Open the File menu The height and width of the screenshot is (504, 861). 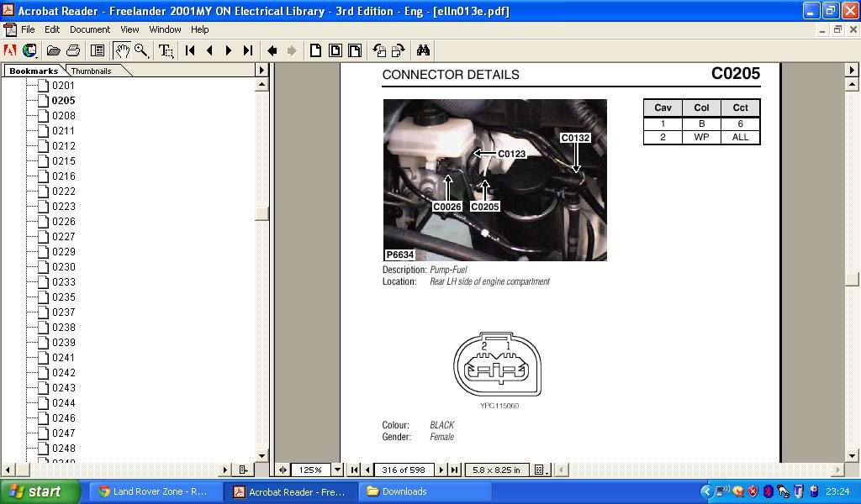pyautogui.click(x=28, y=29)
